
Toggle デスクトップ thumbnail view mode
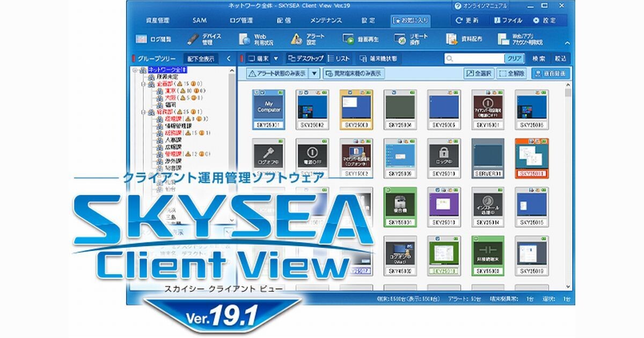click(305, 58)
